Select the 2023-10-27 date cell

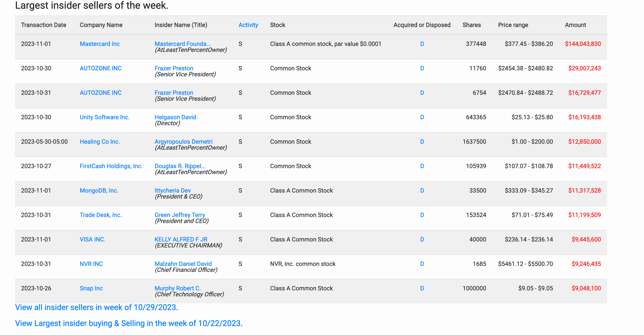tap(36, 166)
